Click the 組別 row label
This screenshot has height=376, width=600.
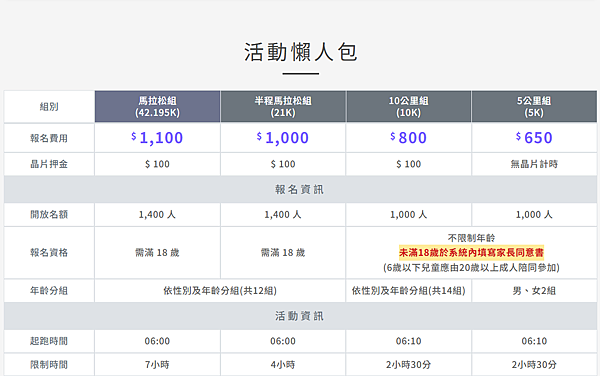point(49,107)
